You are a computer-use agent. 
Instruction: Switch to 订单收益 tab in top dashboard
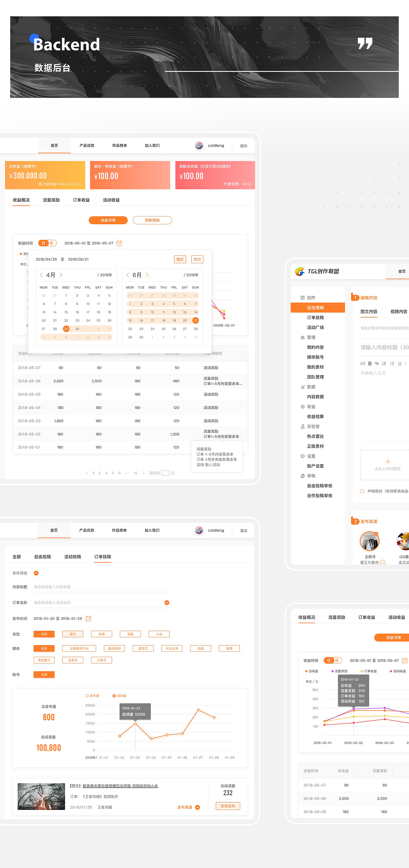point(81,200)
